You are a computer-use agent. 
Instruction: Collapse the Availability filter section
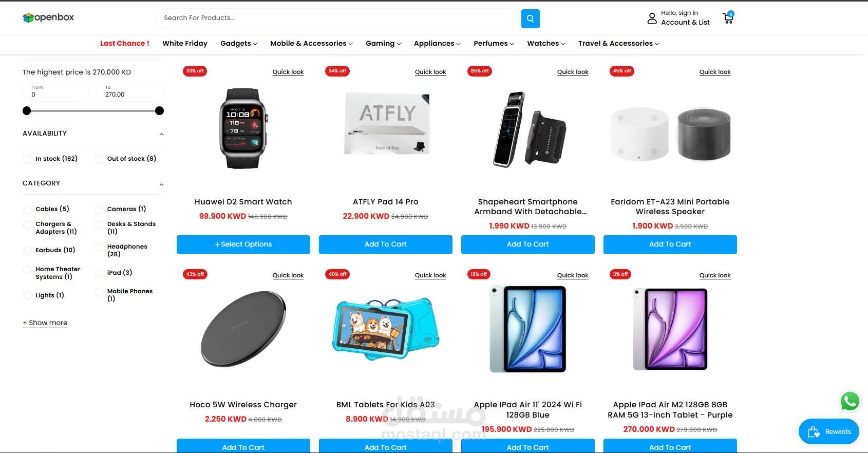click(161, 134)
